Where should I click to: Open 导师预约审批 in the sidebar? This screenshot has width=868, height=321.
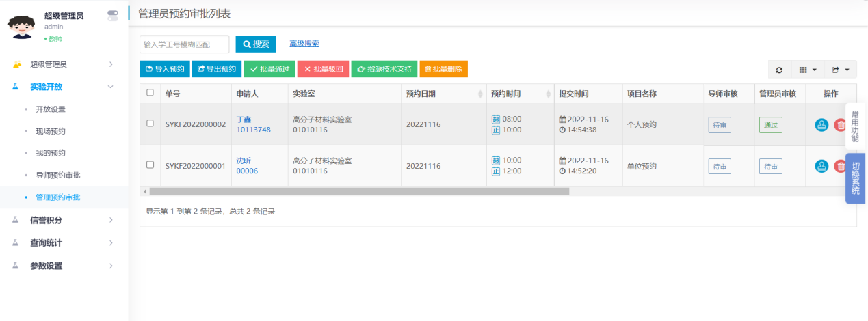(x=58, y=175)
